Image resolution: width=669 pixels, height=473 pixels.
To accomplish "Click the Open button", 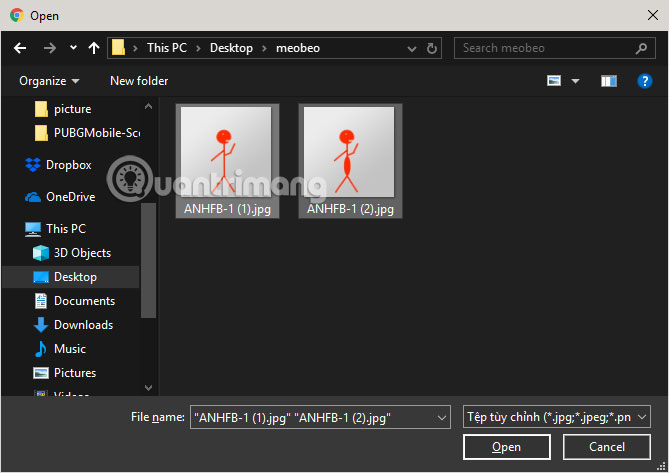I will pyautogui.click(x=506, y=447).
